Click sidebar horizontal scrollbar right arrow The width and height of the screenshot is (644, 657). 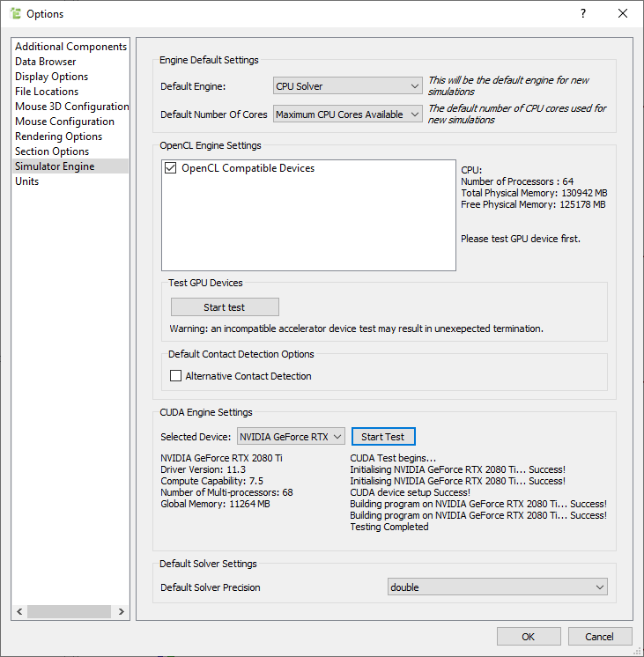point(122,612)
